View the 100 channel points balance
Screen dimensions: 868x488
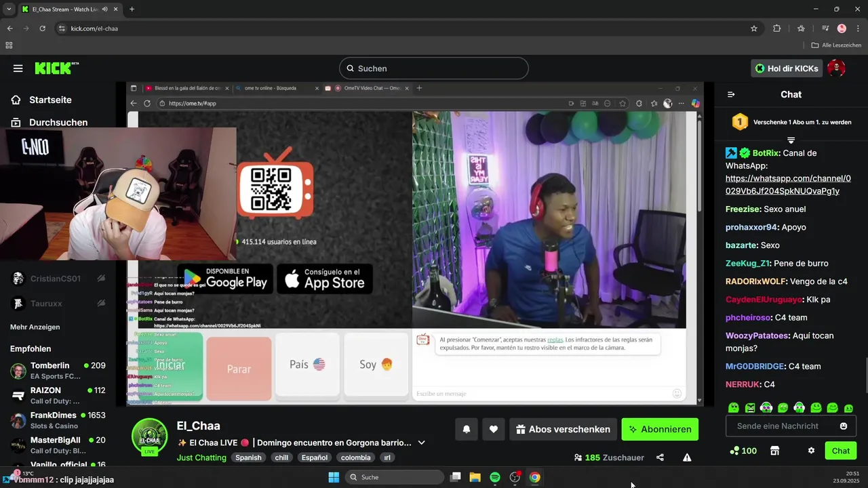(743, 451)
